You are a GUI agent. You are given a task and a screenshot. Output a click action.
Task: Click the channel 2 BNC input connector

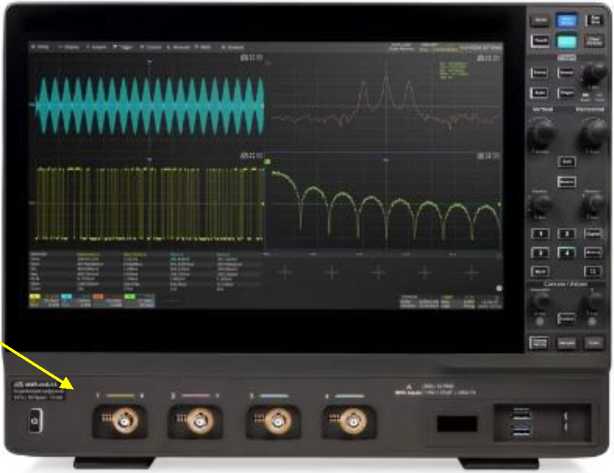pyautogui.click(x=186, y=426)
